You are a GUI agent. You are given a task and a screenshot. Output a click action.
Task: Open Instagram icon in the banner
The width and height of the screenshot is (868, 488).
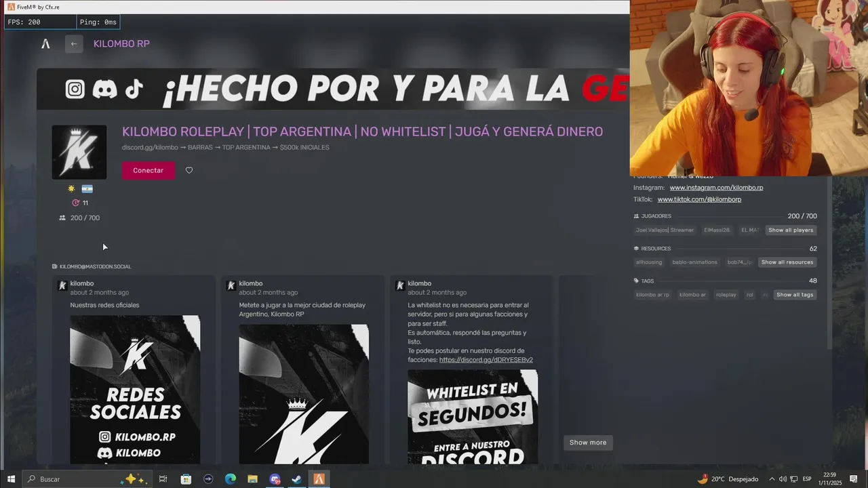[75, 89]
